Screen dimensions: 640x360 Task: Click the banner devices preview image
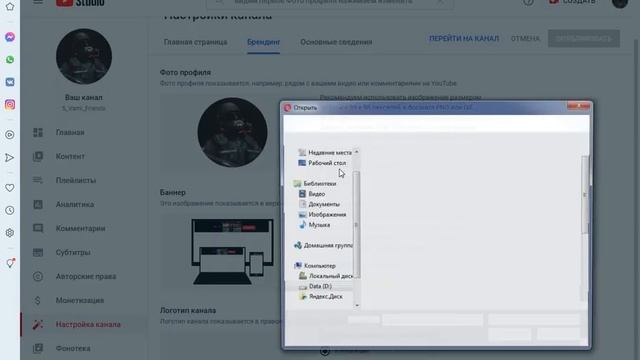pyautogui.click(x=233, y=251)
